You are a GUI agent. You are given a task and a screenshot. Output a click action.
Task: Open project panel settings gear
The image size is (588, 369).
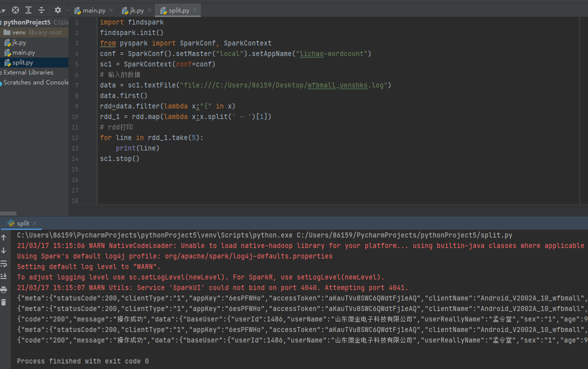[58, 10]
